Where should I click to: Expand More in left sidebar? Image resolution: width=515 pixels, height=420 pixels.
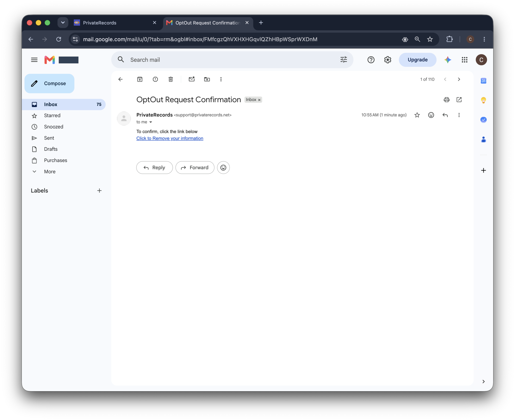(49, 171)
